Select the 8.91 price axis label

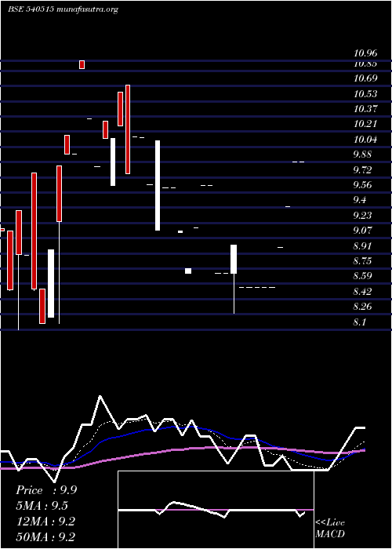pyautogui.click(x=362, y=246)
